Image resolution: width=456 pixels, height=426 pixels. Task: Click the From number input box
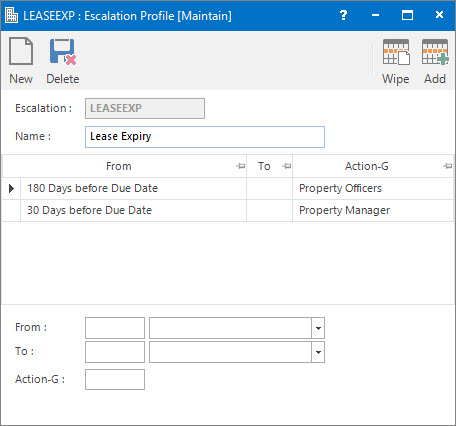tap(115, 328)
